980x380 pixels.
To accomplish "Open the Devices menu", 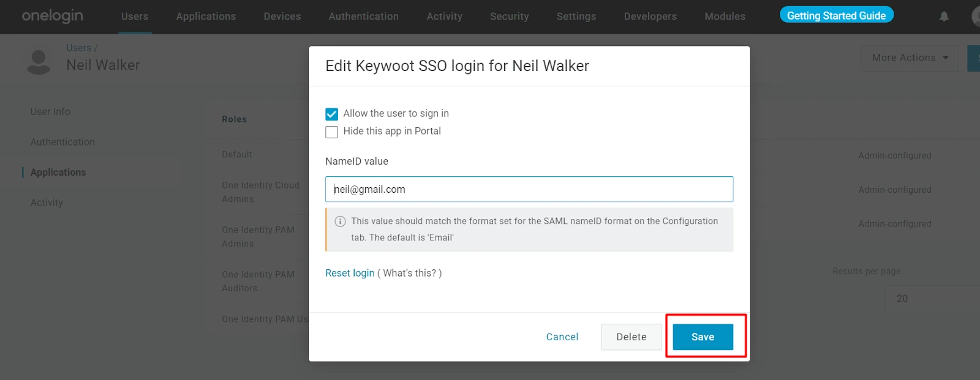I will coord(282,17).
